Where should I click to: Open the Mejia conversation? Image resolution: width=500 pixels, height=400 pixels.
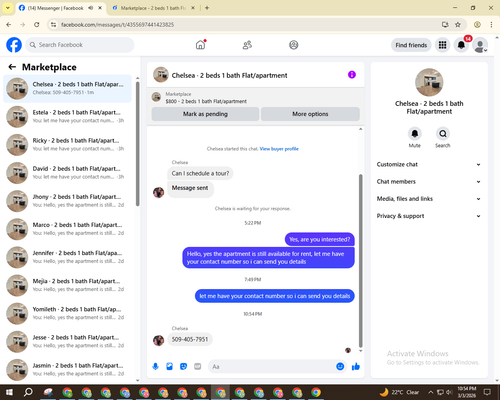(x=67, y=285)
